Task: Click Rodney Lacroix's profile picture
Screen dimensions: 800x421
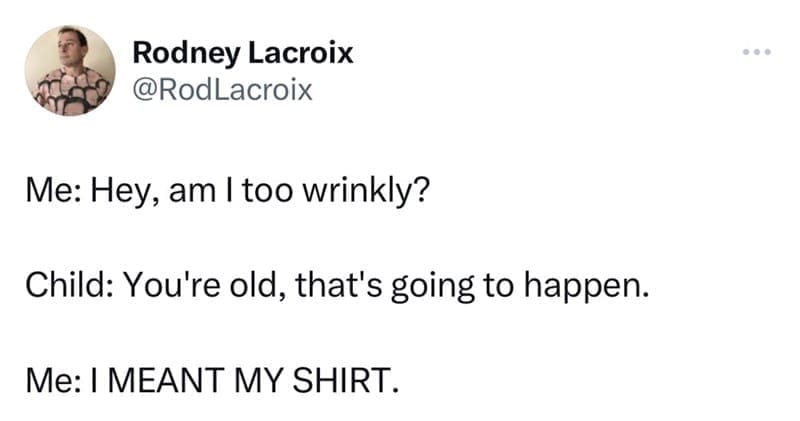Action: (70, 71)
